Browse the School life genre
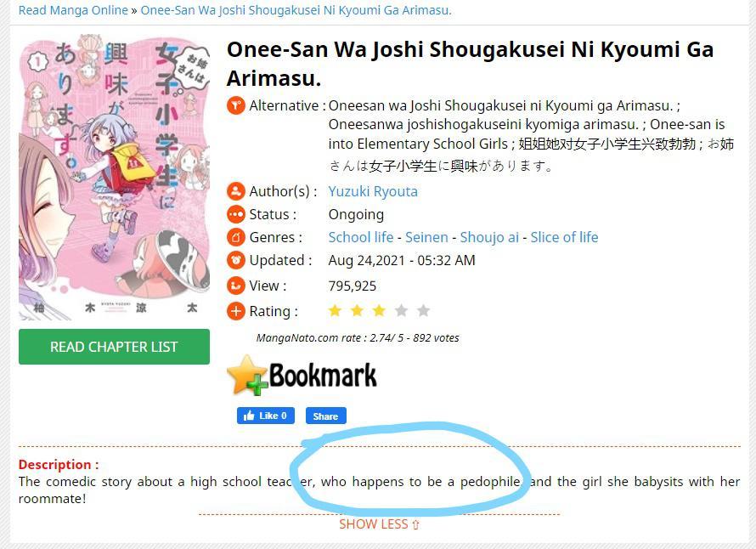This screenshot has width=756, height=549. [361, 237]
